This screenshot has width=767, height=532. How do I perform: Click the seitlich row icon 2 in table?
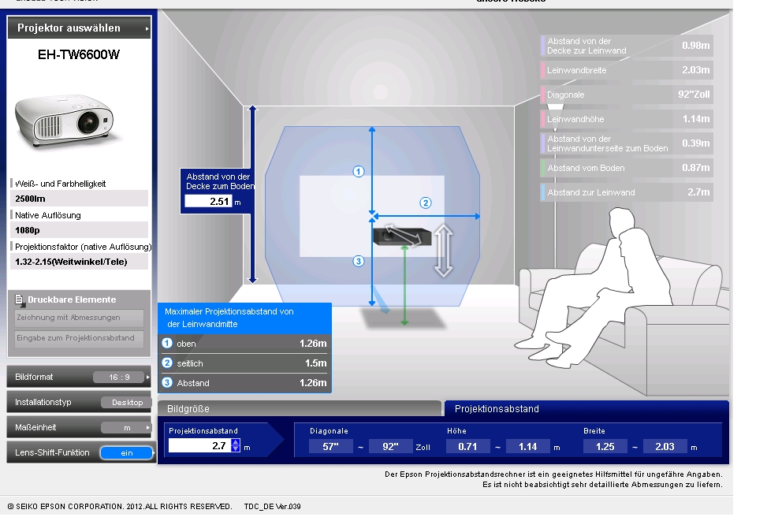(167, 363)
